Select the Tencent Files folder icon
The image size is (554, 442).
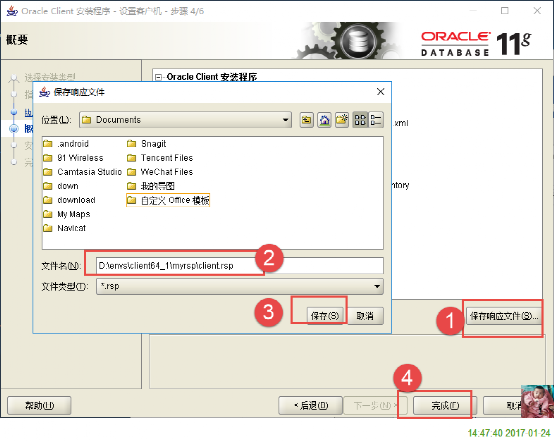tap(131, 158)
